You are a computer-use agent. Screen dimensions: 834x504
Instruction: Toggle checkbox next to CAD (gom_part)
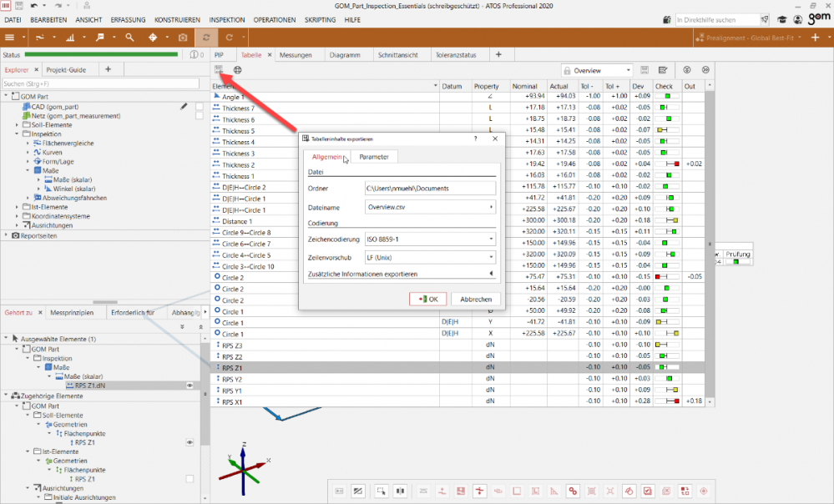click(200, 107)
